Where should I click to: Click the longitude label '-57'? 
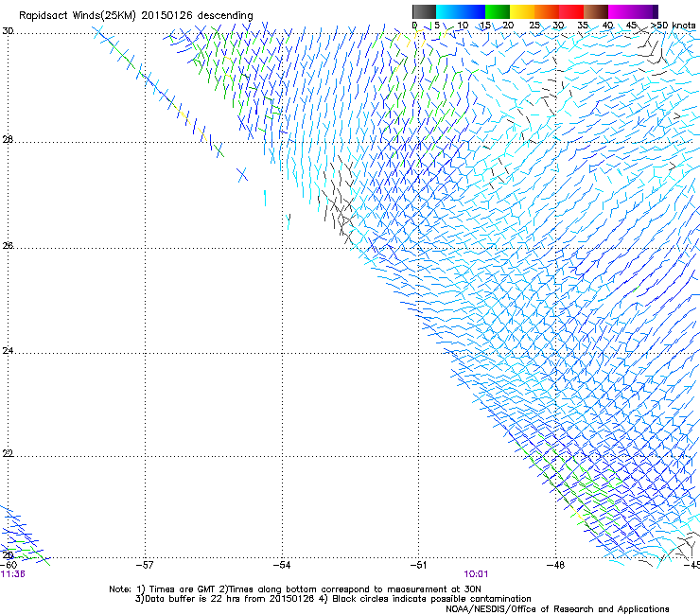coord(145,565)
